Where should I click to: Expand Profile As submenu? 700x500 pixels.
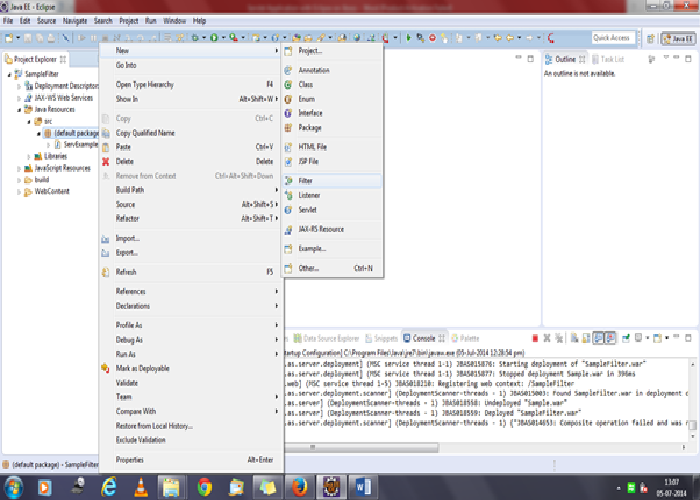[x=191, y=325]
